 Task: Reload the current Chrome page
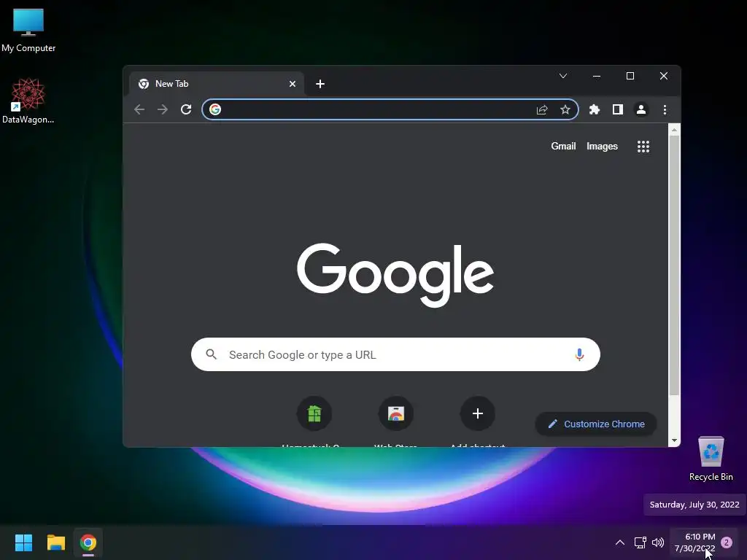[x=186, y=109]
